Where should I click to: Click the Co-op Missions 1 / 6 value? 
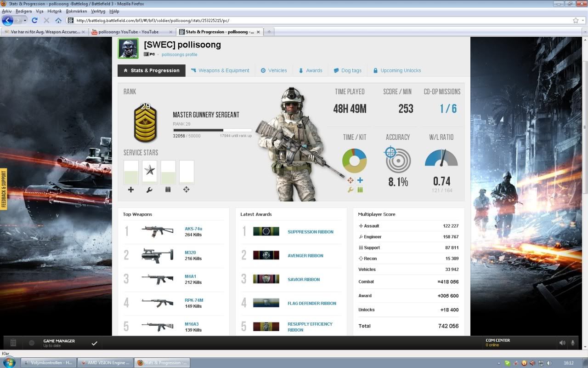click(x=448, y=109)
